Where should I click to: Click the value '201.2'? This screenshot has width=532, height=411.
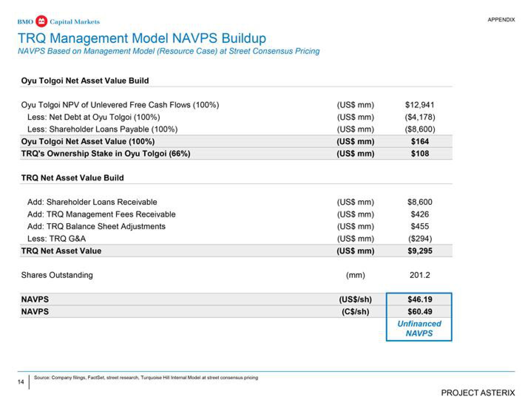pyautogui.click(x=420, y=275)
